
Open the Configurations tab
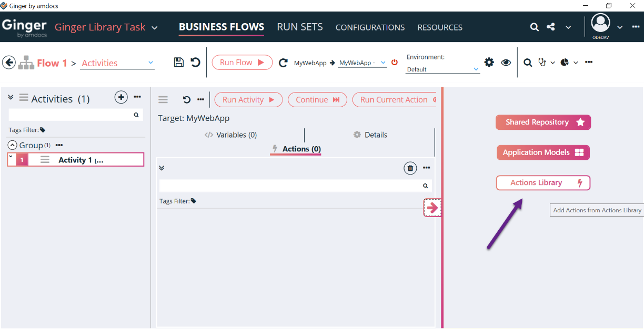pos(370,27)
